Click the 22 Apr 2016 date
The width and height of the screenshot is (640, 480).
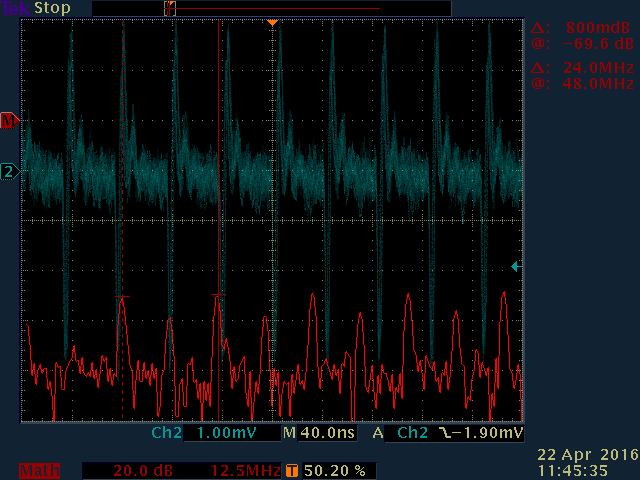coord(588,455)
